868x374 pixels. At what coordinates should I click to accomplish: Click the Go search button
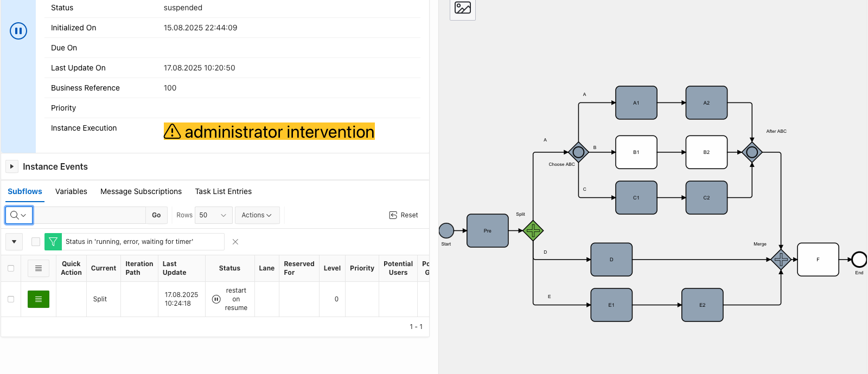point(156,215)
